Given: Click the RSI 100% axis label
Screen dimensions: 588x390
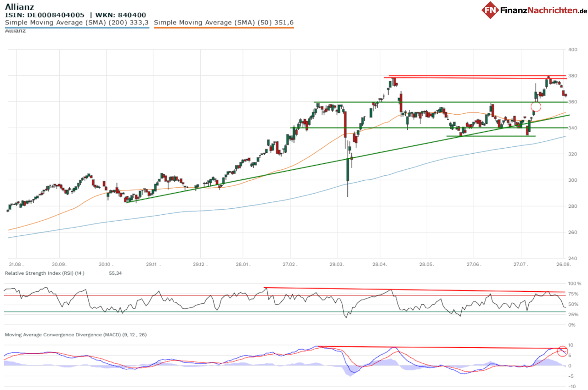Looking at the screenshot, I should pos(575,284).
